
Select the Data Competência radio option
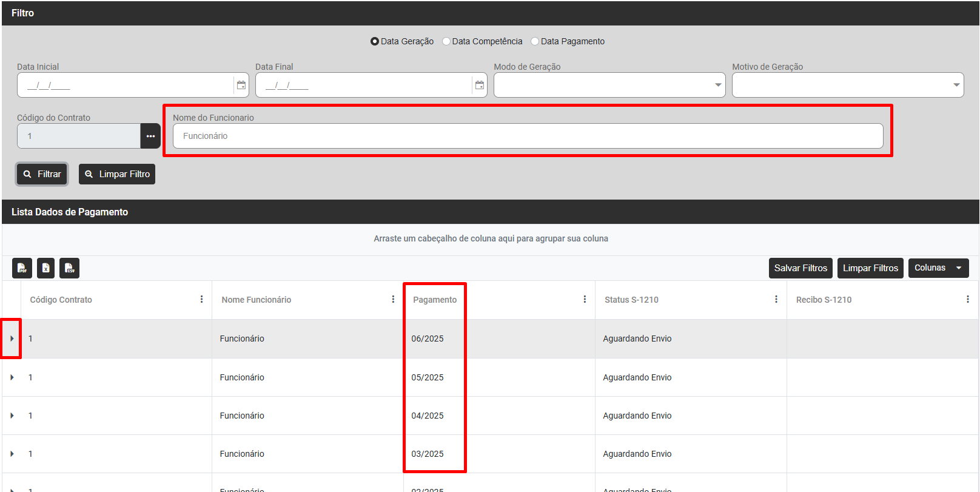tap(446, 41)
